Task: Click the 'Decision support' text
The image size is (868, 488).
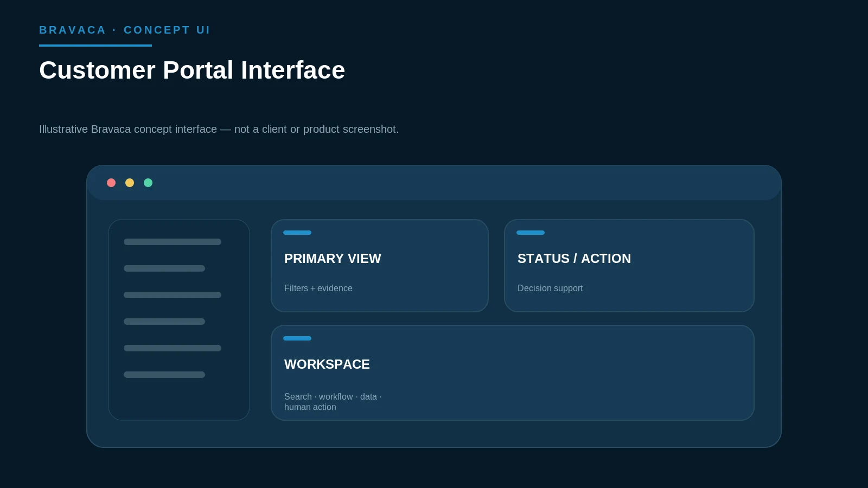Action: pos(550,288)
